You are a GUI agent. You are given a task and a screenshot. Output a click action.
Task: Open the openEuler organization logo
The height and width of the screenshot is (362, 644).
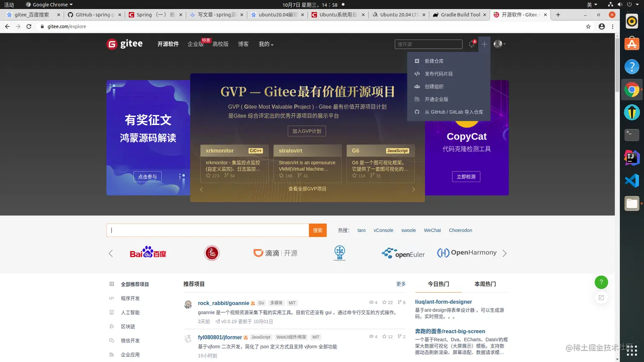(x=403, y=254)
